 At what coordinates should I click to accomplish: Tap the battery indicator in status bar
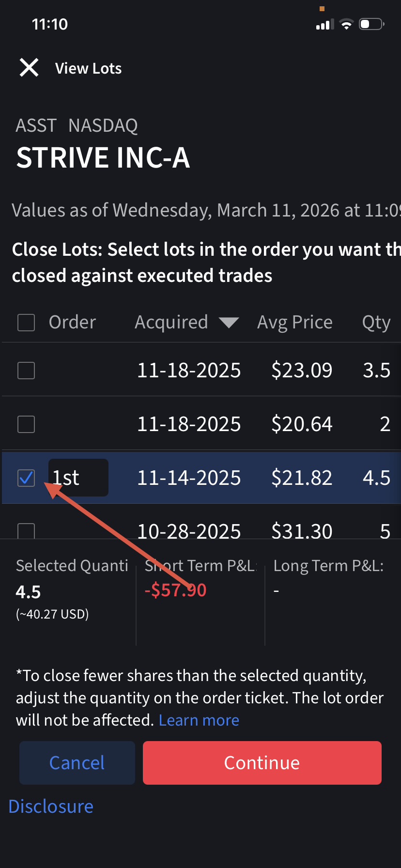point(371,24)
